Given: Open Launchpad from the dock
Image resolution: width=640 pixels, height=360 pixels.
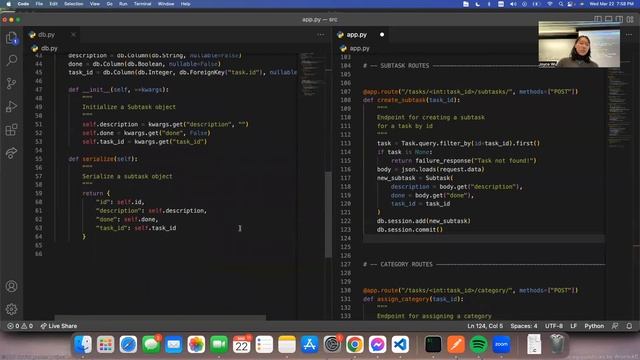Looking at the screenshot, I should (x=105, y=344).
